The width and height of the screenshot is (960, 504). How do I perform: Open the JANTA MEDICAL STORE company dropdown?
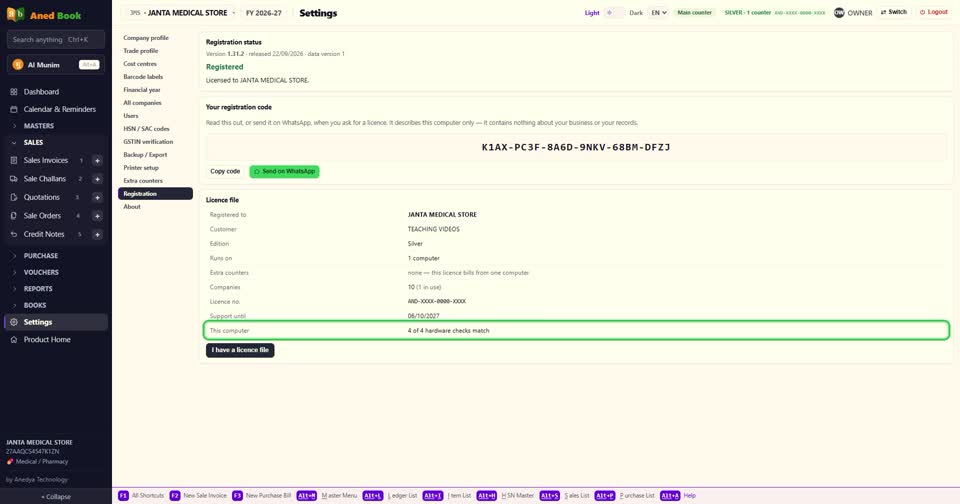182,13
